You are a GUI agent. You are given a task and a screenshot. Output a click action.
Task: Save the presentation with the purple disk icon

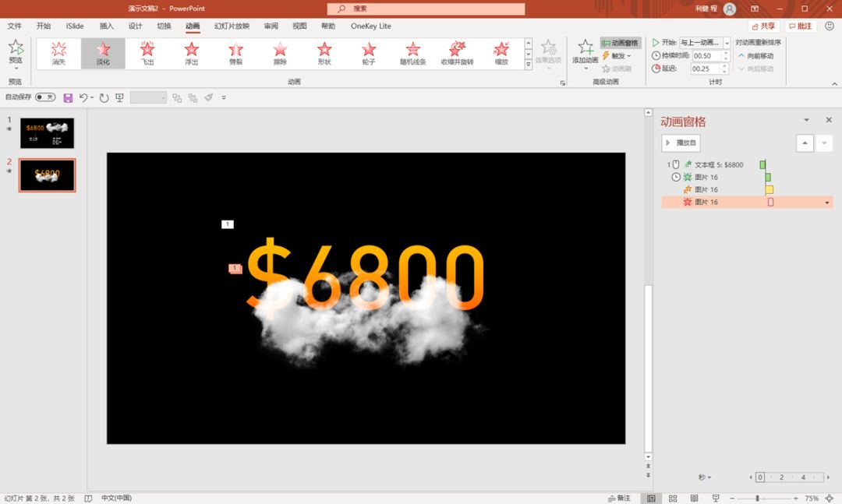point(68,97)
